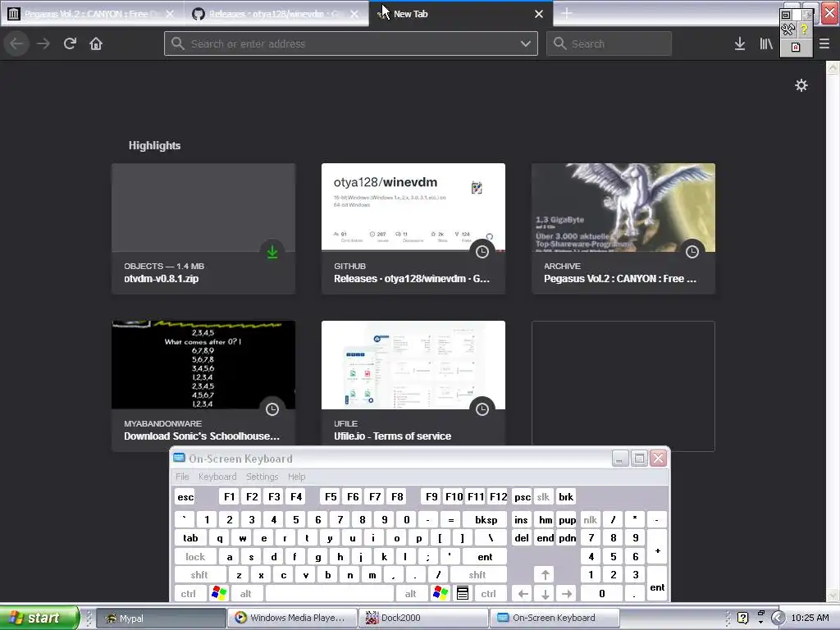Click the down arrow key on keyboard
The width and height of the screenshot is (840, 630).
545,593
